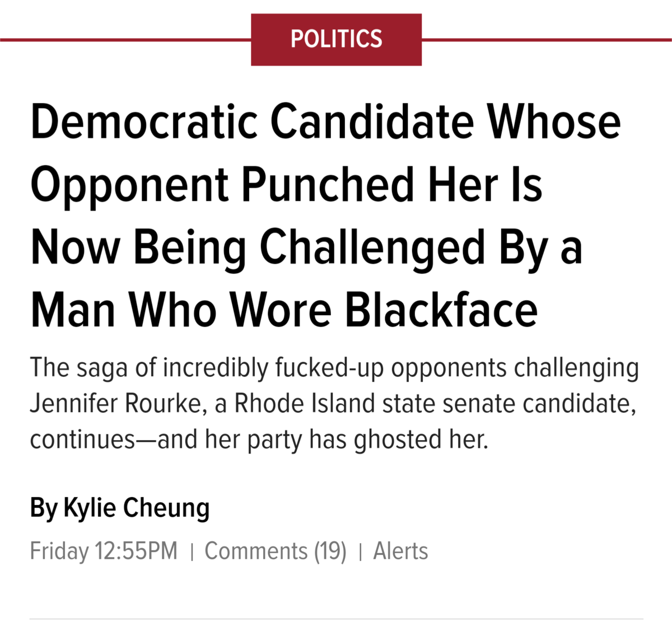
Task: Click the article headline about Democratic candidate
Action: [325, 216]
